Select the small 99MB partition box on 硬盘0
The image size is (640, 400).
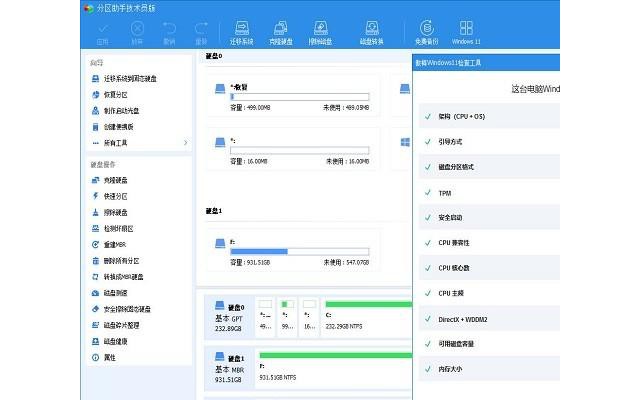point(287,317)
